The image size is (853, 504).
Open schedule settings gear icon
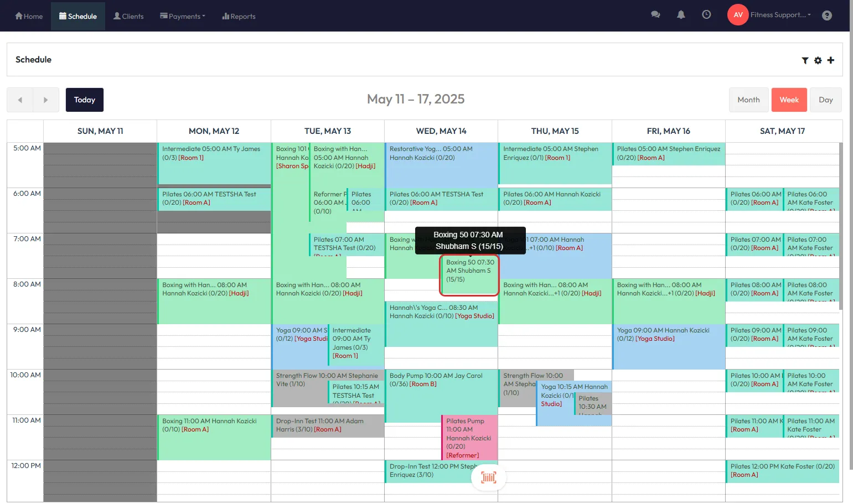tap(818, 60)
